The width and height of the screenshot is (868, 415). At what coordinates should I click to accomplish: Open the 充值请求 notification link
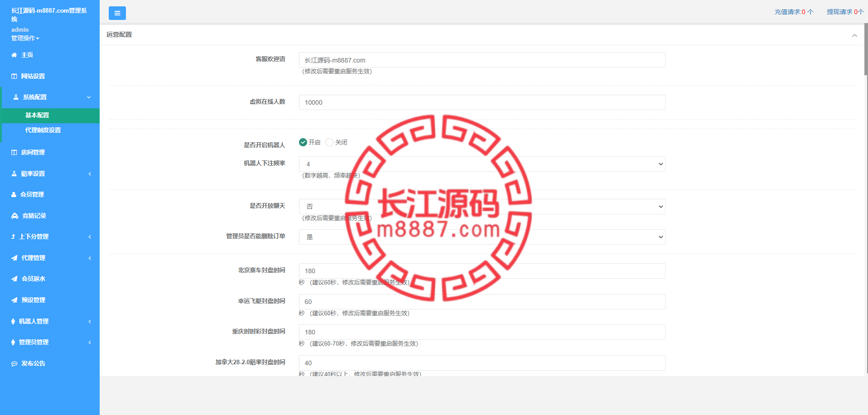pos(794,12)
